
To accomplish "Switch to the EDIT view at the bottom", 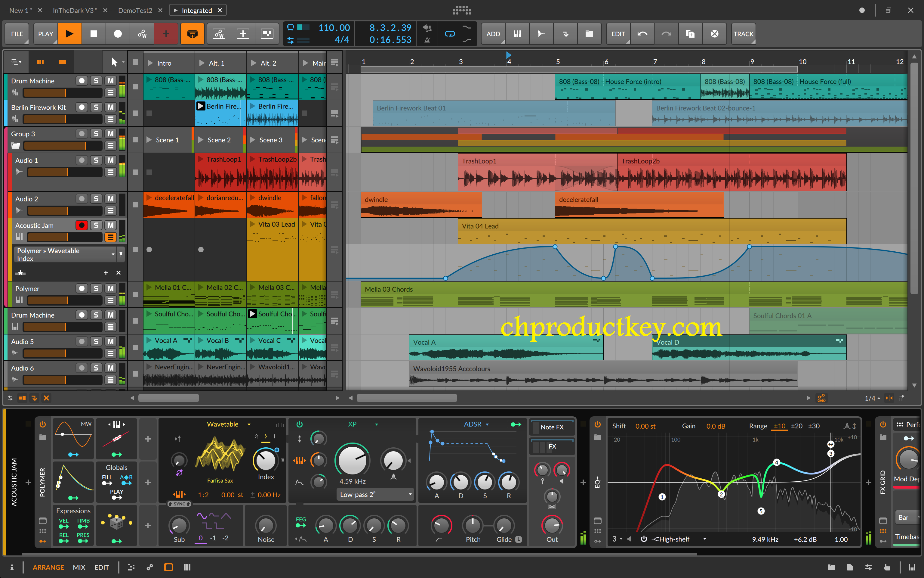I will coord(102,567).
